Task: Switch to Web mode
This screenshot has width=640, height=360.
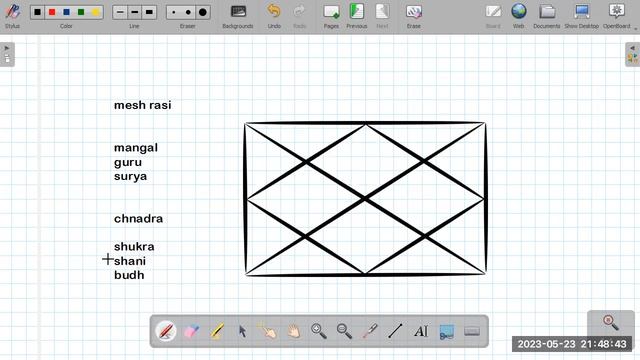Action: click(x=518, y=16)
